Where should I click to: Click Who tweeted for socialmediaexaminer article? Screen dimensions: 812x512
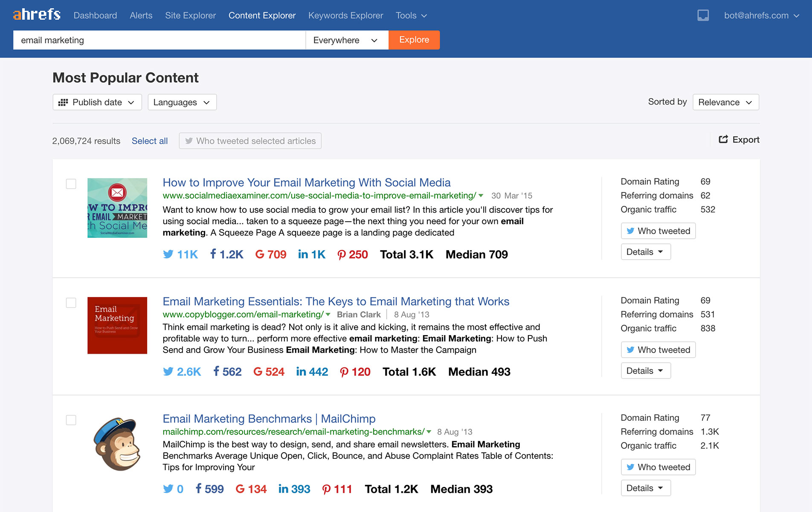(x=658, y=231)
